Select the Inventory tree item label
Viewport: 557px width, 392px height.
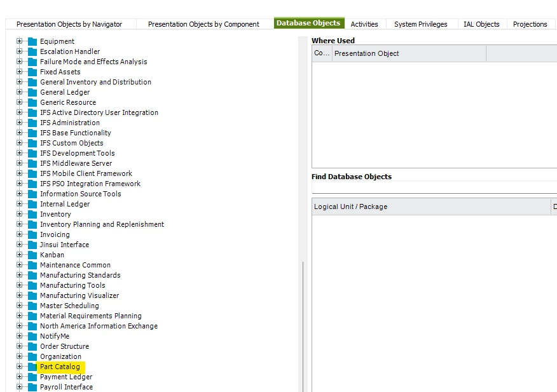[x=55, y=214]
